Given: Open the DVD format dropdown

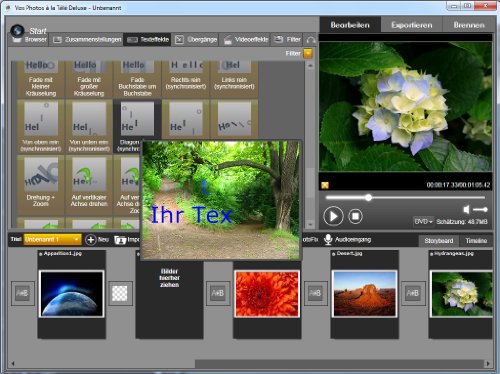Looking at the screenshot, I should coord(423,221).
